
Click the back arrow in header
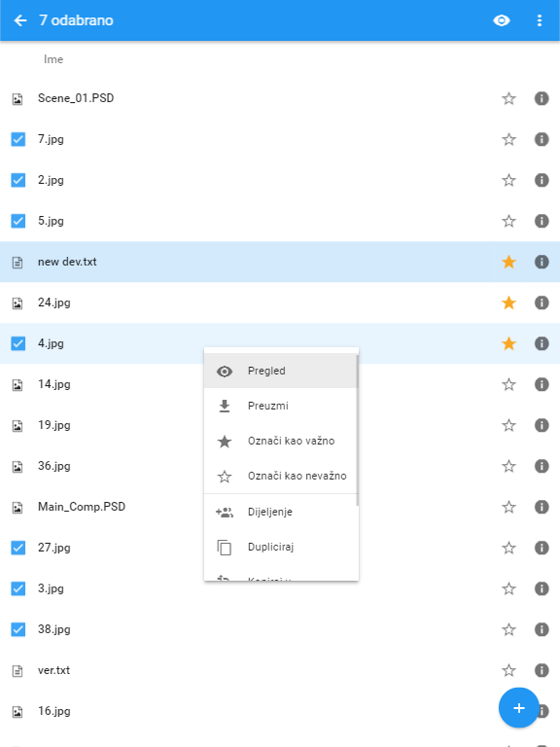coord(20,20)
